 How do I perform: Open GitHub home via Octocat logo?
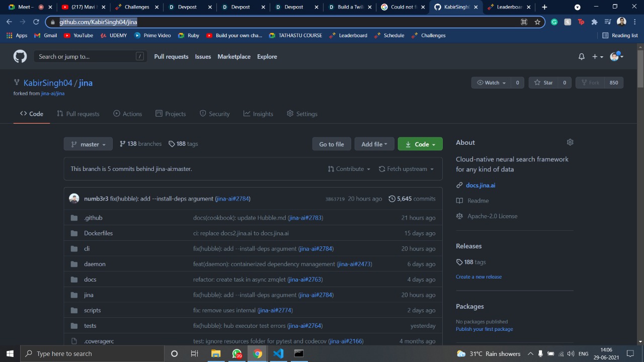tap(20, 56)
